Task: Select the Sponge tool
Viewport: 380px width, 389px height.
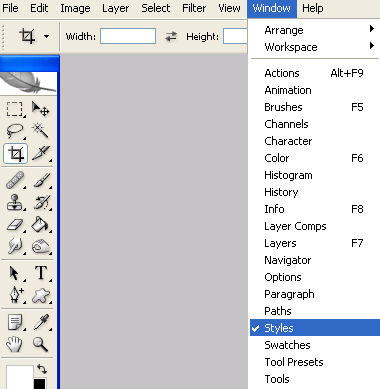Action: pos(41,247)
